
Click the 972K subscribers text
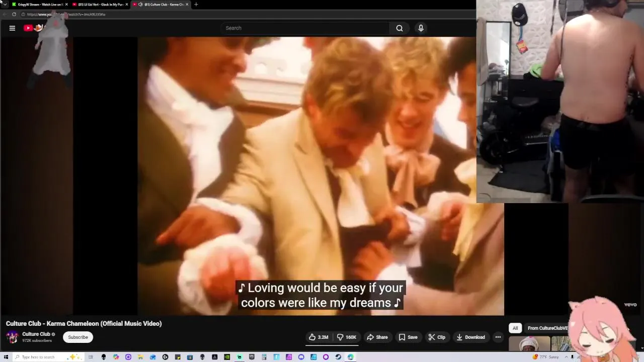click(x=37, y=341)
